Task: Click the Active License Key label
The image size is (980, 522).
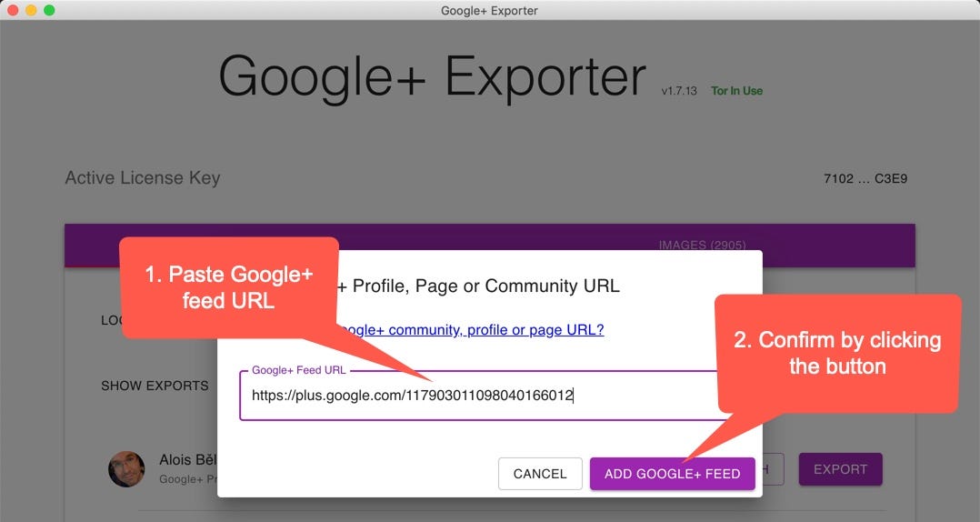Action: tap(143, 178)
